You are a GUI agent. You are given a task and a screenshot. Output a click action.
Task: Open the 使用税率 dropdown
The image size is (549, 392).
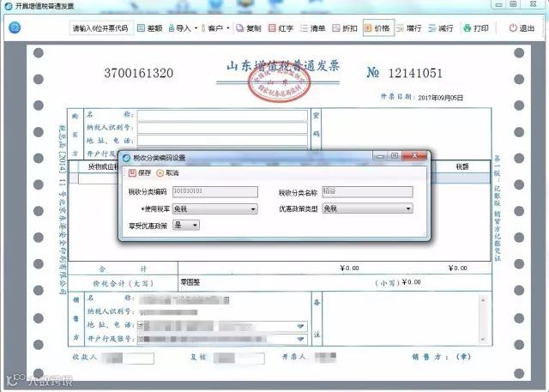[215, 208]
